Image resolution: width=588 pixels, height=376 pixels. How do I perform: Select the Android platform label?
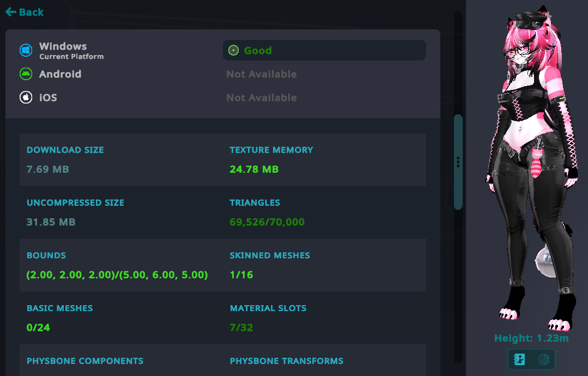60,74
